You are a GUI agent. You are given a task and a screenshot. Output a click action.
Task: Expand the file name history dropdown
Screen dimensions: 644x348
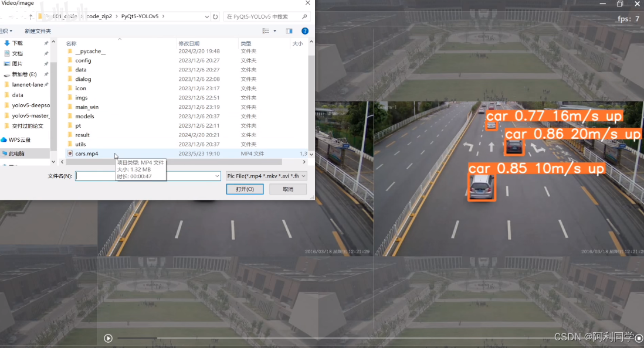coord(217,176)
